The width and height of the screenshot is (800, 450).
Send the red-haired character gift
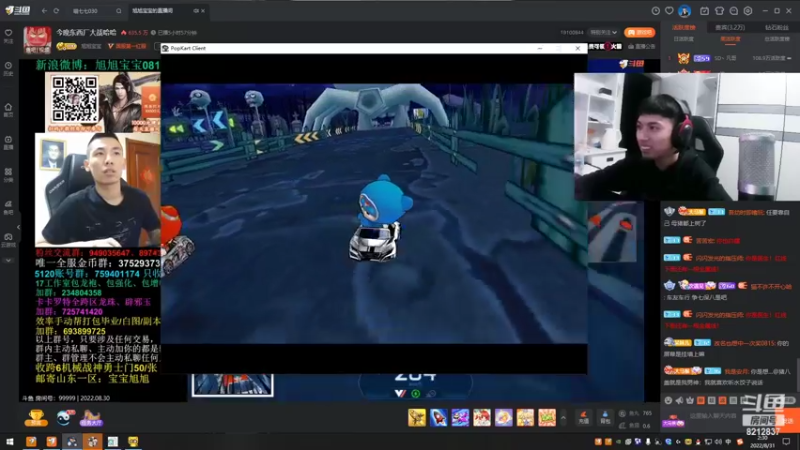(482, 417)
